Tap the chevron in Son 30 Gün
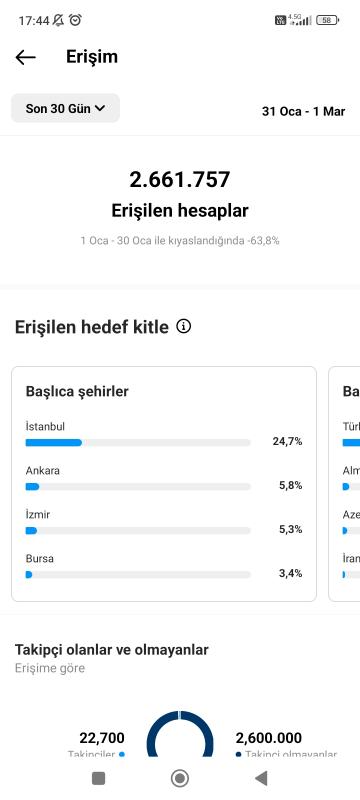Screen dimensions: 360x800 pyautogui.click(x=100, y=108)
